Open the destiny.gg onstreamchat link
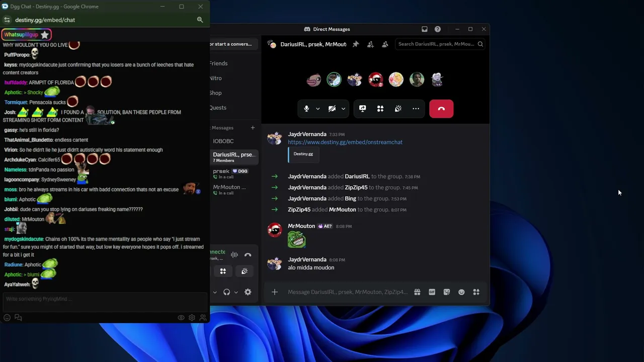Viewport: 644px width, 362px height. (345, 142)
